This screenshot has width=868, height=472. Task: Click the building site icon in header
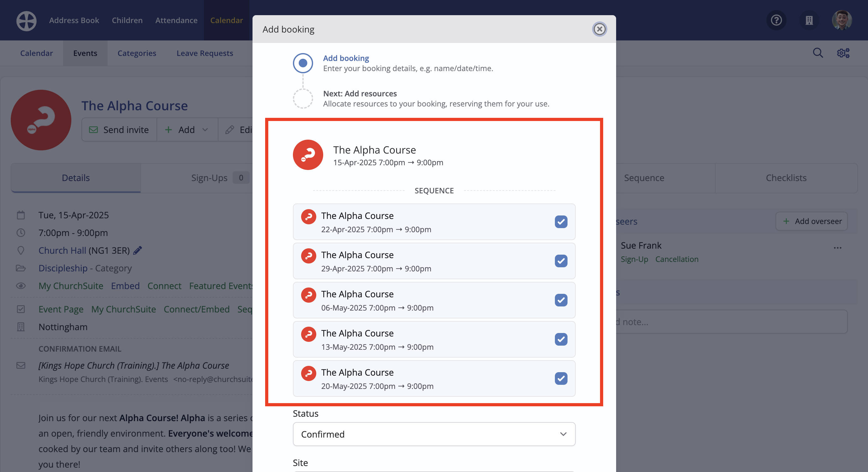809,20
